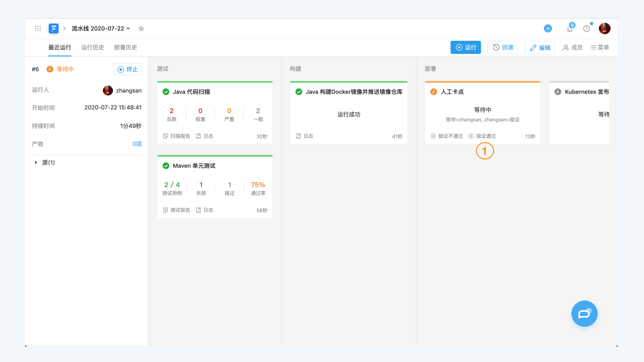Click the 编辑 edit button

click(540, 48)
